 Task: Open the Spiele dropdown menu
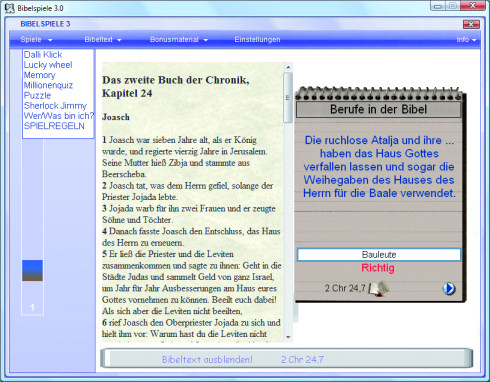click(36, 40)
